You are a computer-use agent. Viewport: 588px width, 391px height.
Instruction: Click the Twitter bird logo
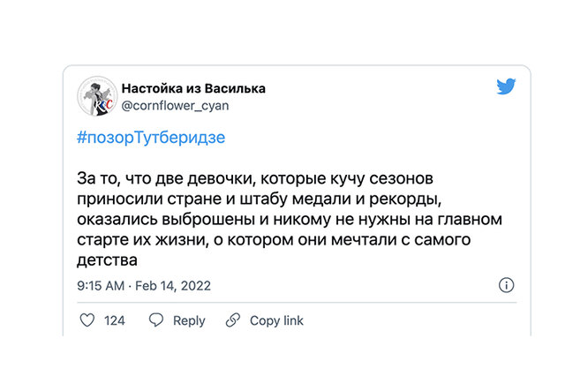click(505, 87)
